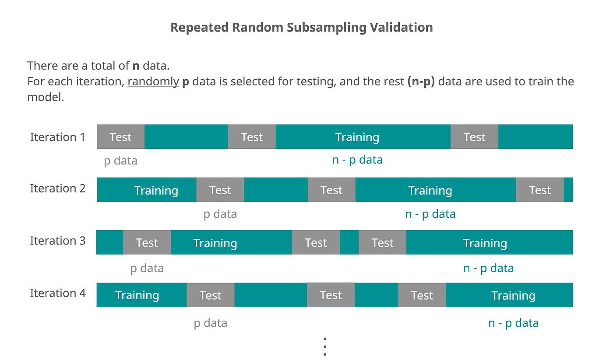
Task: Select the Iteration 3 row label
Action: (57, 241)
